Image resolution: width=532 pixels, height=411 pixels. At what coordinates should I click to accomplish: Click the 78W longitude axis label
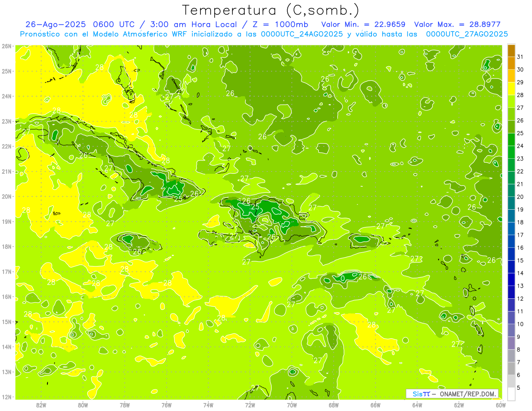tap(125, 405)
